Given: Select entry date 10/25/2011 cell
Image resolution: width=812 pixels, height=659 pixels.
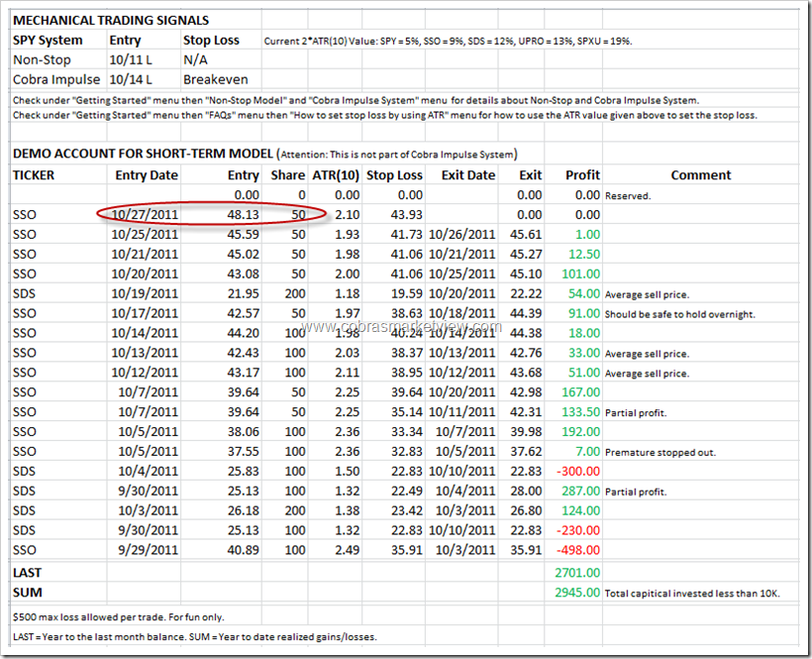Looking at the screenshot, I should (145, 234).
